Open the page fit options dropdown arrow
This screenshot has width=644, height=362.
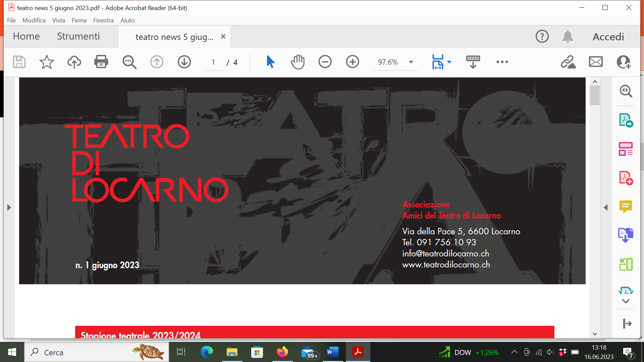click(x=449, y=62)
